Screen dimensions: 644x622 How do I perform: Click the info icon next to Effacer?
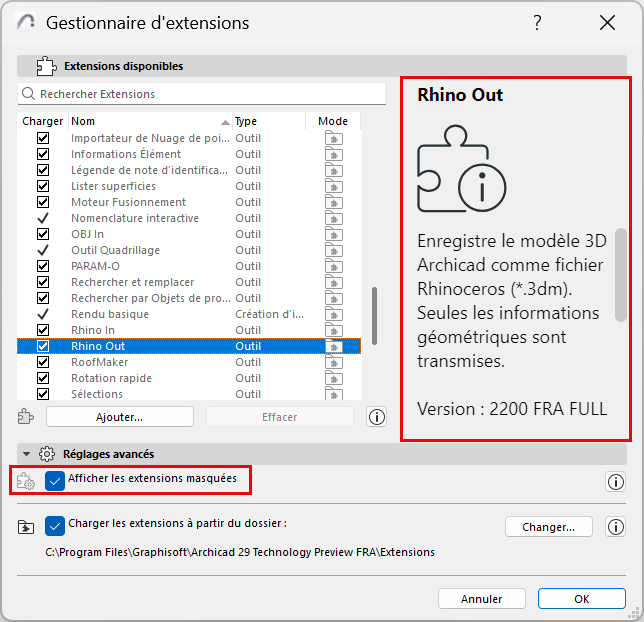tap(377, 417)
